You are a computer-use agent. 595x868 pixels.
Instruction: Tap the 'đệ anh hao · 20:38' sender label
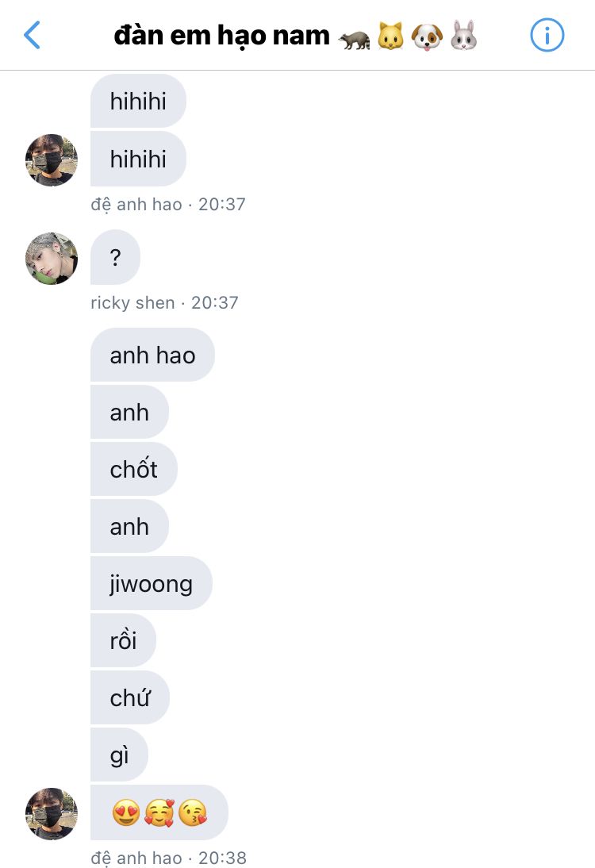[168, 858]
